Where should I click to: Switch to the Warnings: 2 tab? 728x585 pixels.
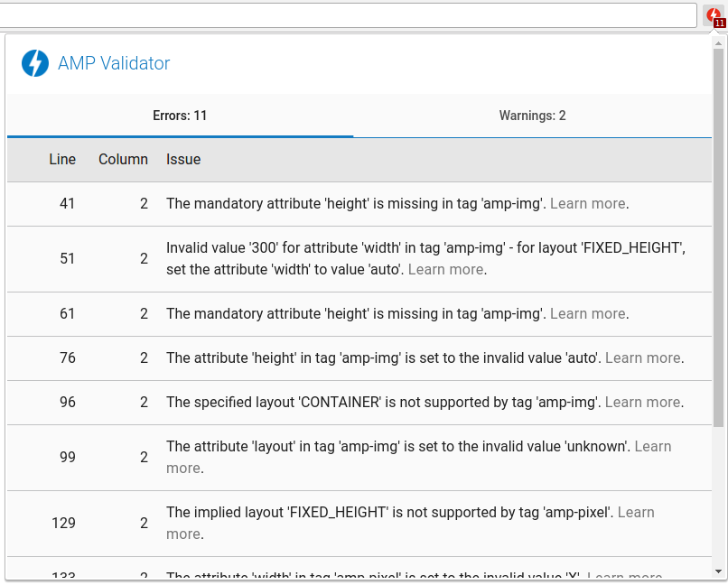[x=532, y=116]
